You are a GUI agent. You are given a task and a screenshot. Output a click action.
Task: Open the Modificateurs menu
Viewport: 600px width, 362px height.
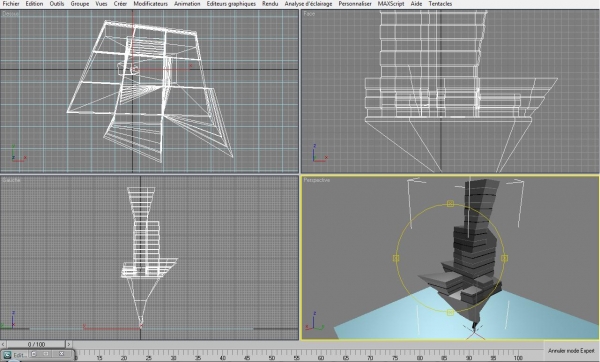[x=150, y=4]
